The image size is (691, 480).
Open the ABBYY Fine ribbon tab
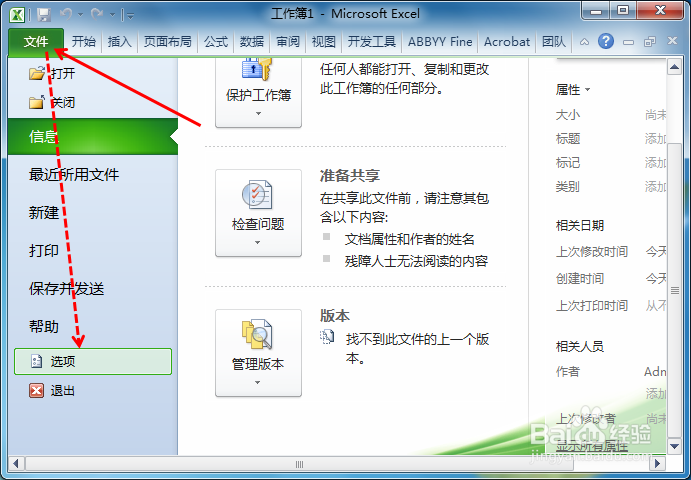pos(440,42)
